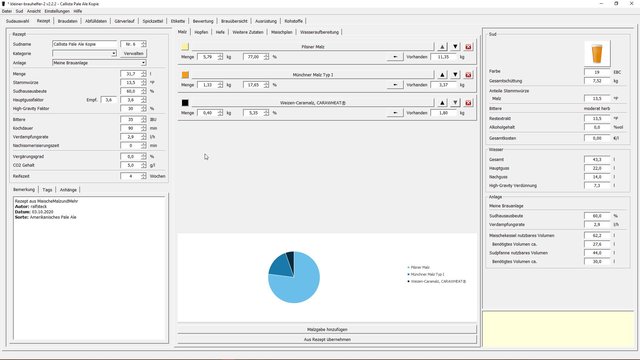Delete Münchner Malz Typ I entry

(x=468, y=75)
